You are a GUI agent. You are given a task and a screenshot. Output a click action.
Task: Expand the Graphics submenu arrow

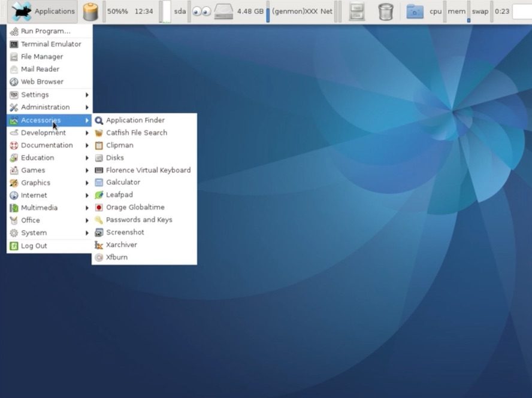87,183
